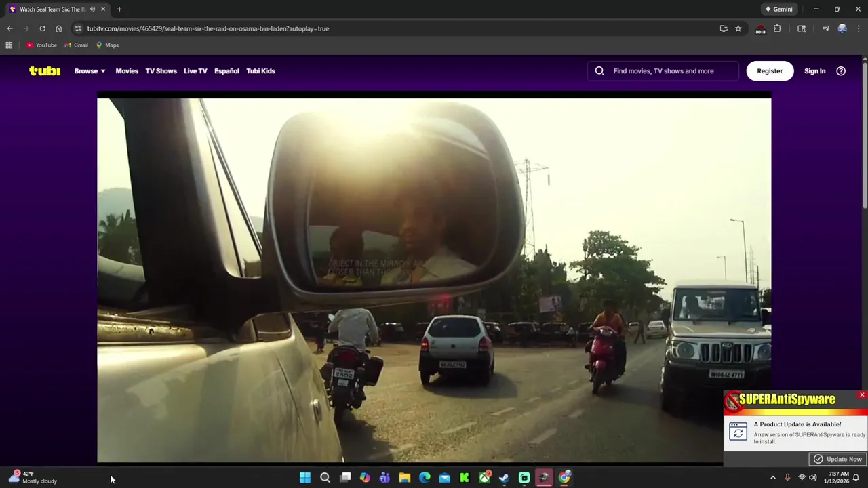Switch to the Español section
The image size is (868, 488).
pos(226,71)
